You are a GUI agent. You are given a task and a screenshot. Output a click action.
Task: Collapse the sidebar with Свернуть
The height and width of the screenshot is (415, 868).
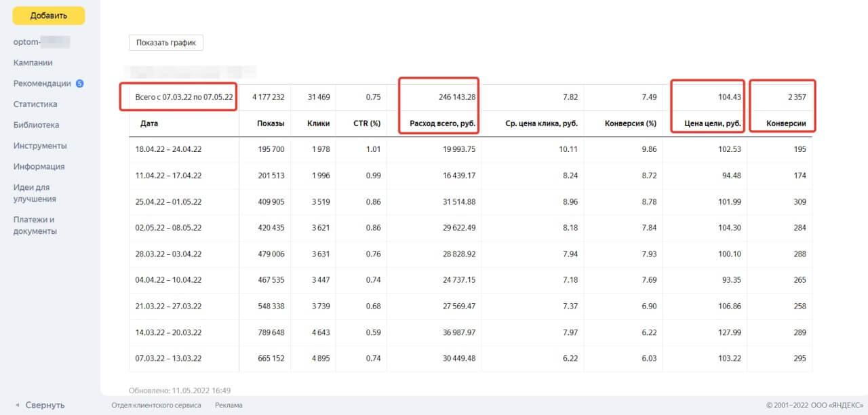click(45, 405)
